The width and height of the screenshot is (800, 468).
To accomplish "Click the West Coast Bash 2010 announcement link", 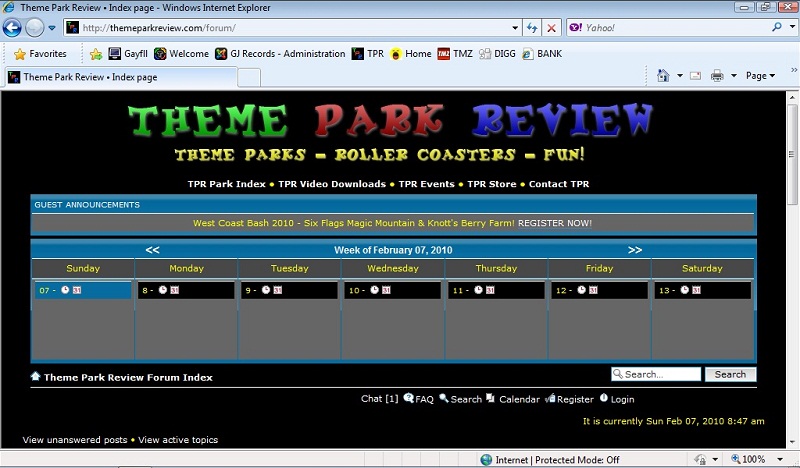I will click(354, 223).
